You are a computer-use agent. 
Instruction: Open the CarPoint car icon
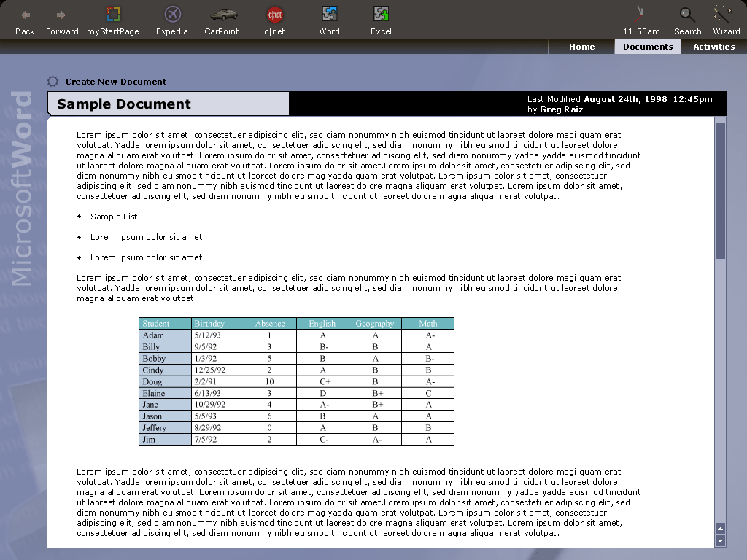pyautogui.click(x=224, y=15)
